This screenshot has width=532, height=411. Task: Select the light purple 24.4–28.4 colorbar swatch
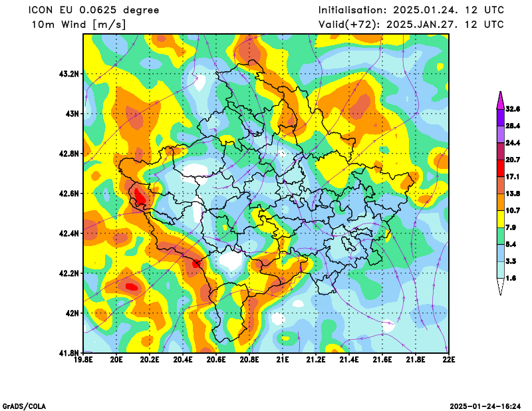coord(501,134)
